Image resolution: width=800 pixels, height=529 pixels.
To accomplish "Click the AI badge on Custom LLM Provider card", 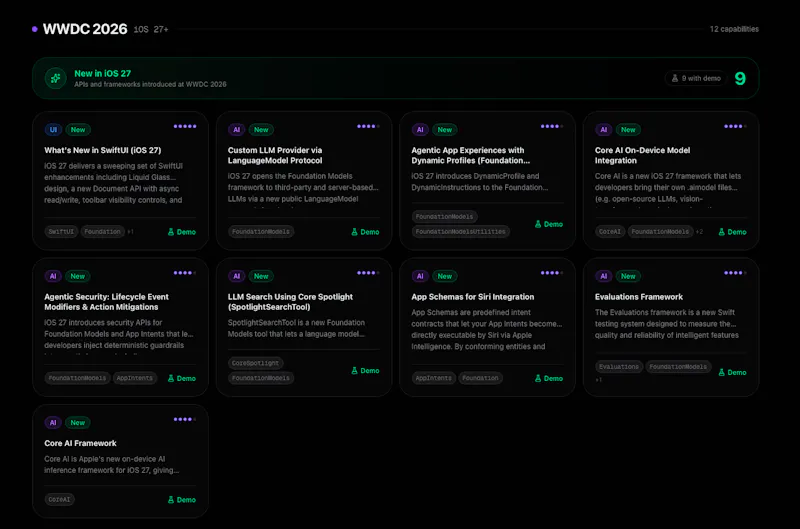I will tap(237, 130).
